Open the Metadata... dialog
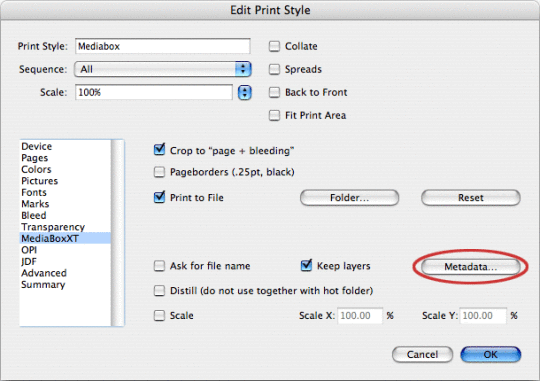 (x=470, y=267)
